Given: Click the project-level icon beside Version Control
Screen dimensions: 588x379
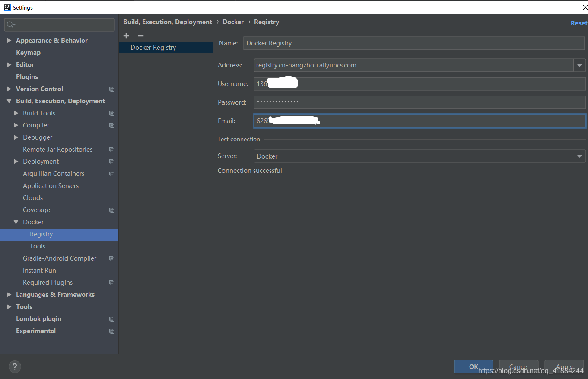Looking at the screenshot, I should click(x=111, y=89).
